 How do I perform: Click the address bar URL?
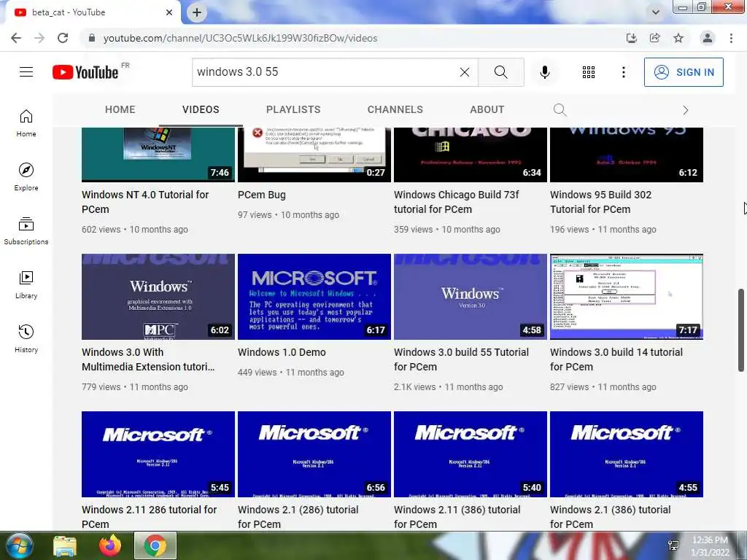(x=240, y=38)
